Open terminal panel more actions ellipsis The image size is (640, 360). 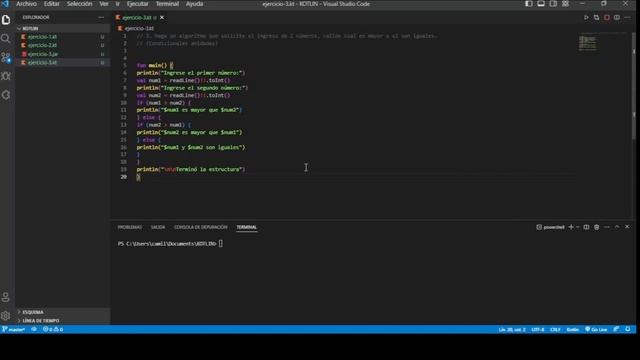[607, 227]
